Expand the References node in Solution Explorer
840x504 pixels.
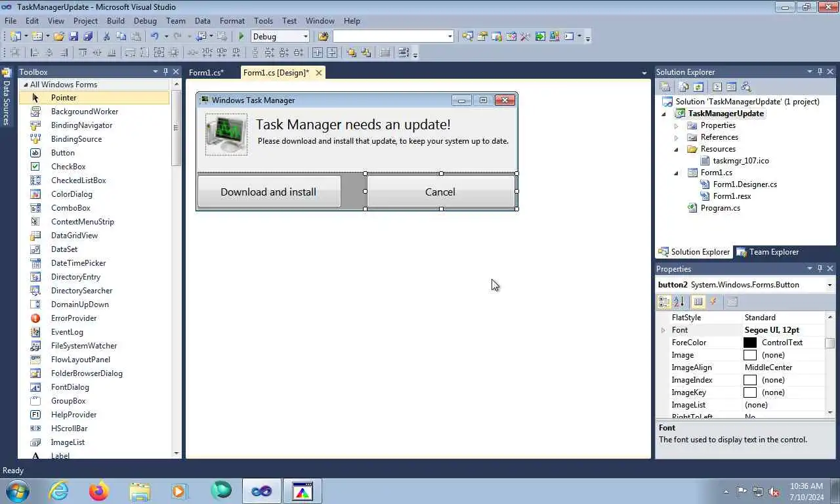pyautogui.click(x=677, y=137)
